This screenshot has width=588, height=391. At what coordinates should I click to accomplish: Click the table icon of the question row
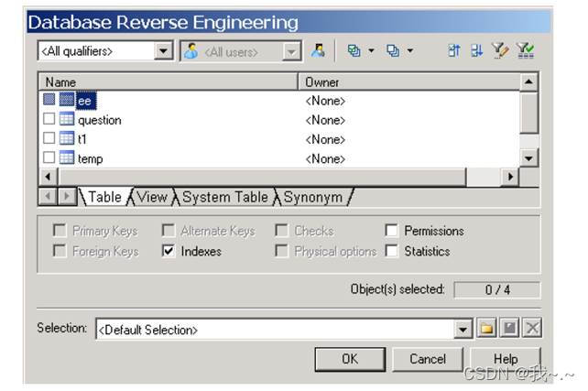(67, 119)
